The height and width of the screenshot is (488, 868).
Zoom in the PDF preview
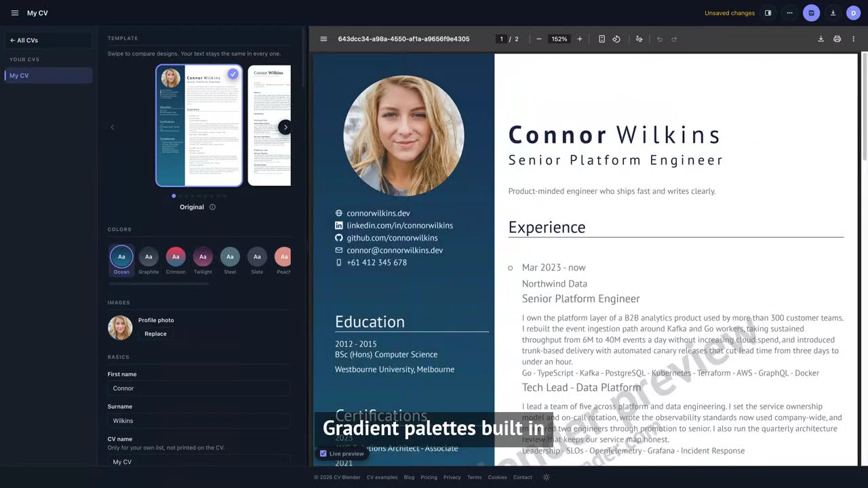coord(579,39)
